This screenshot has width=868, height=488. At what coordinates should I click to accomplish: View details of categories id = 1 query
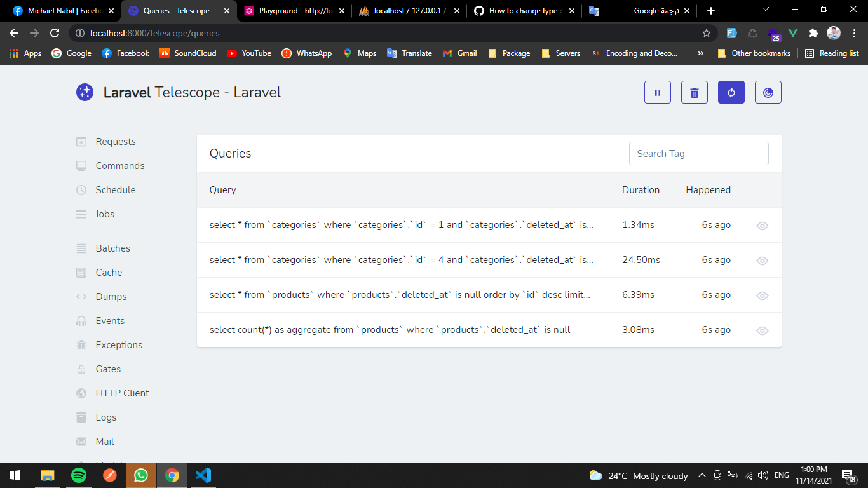click(x=763, y=226)
